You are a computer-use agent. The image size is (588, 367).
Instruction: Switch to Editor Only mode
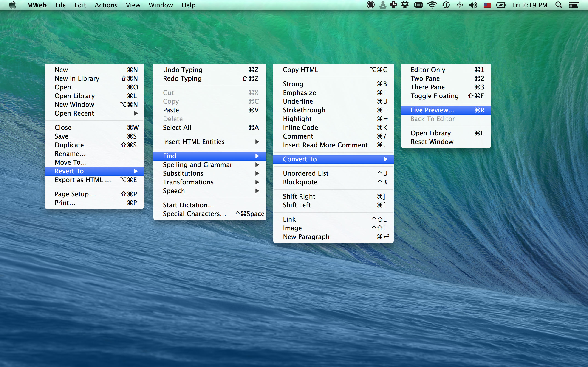pyautogui.click(x=428, y=70)
